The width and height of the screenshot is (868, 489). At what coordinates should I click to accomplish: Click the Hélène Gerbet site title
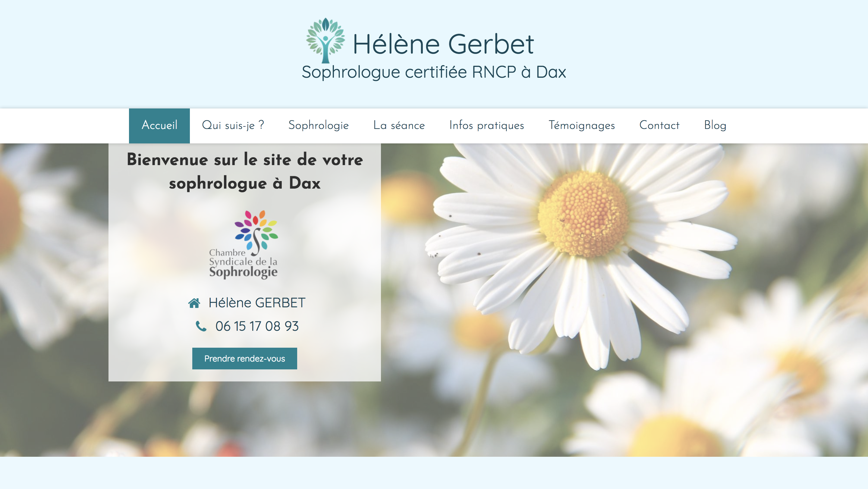click(x=443, y=44)
